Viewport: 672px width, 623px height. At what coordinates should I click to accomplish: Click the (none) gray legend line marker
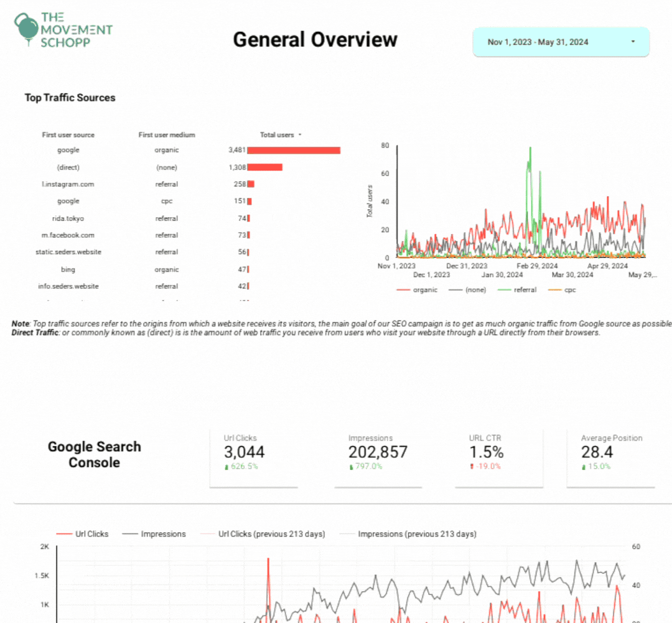pos(455,290)
